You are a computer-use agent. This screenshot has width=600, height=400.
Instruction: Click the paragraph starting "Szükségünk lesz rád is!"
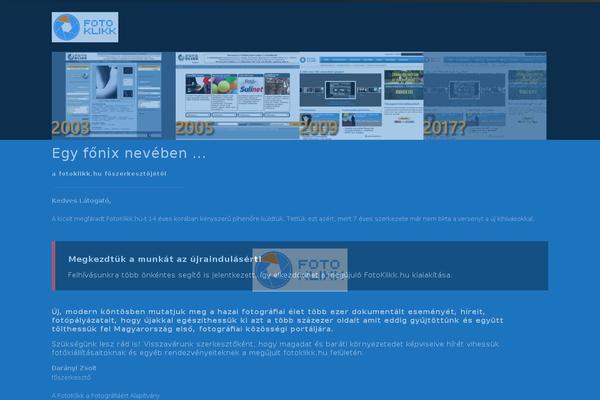[276, 348]
